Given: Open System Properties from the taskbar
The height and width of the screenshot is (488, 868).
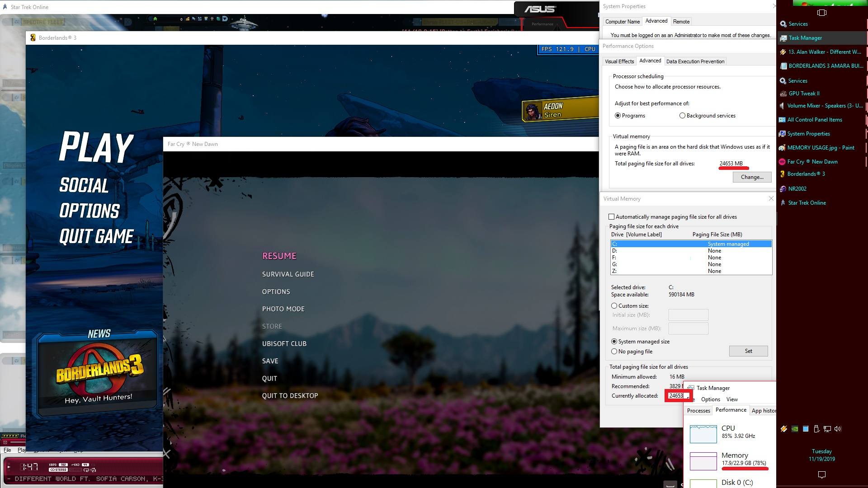Looking at the screenshot, I should [821, 134].
